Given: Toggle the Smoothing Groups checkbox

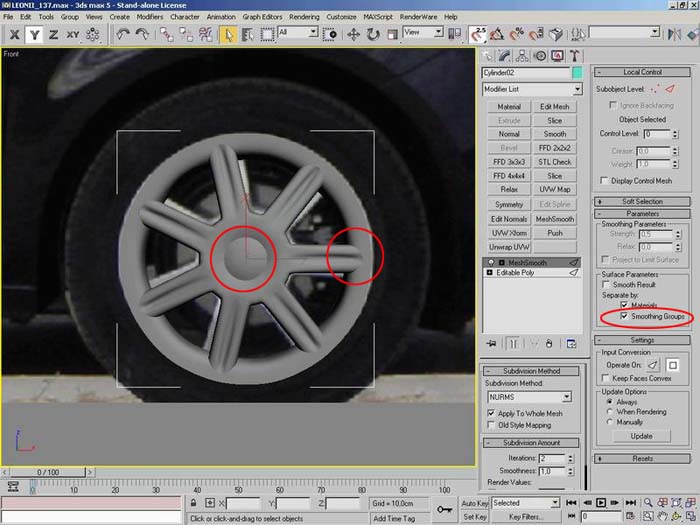Looking at the screenshot, I should [625, 316].
